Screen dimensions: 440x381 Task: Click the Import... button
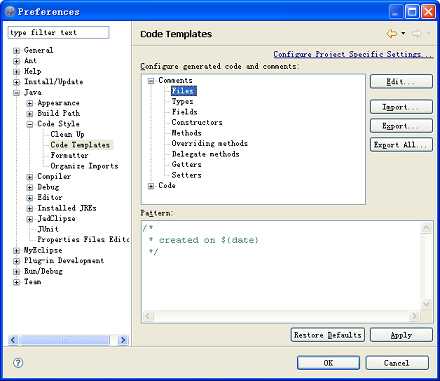pyautogui.click(x=401, y=107)
